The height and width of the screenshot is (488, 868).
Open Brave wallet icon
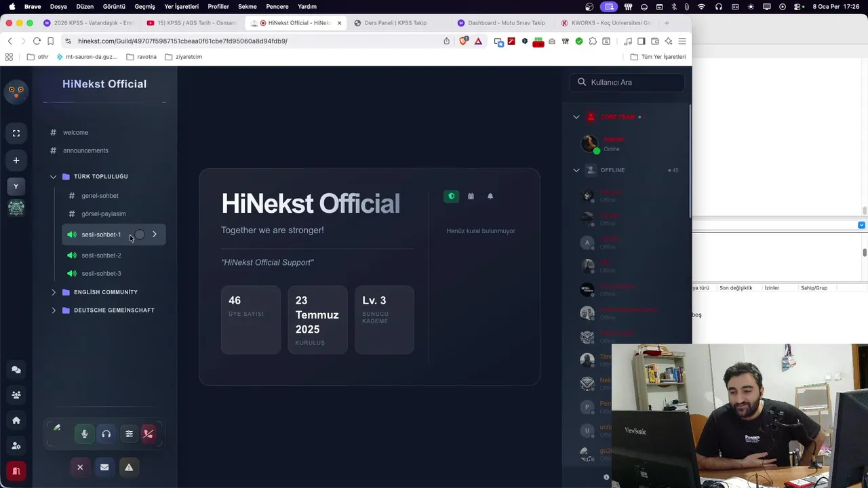(x=654, y=41)
